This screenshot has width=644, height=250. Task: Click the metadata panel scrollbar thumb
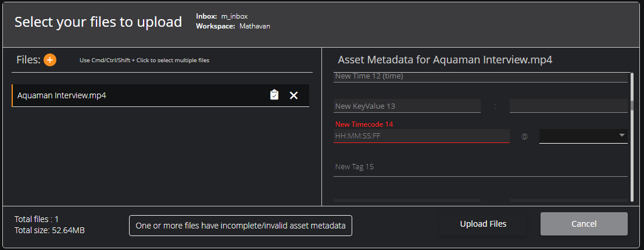[x=632, y=106]
